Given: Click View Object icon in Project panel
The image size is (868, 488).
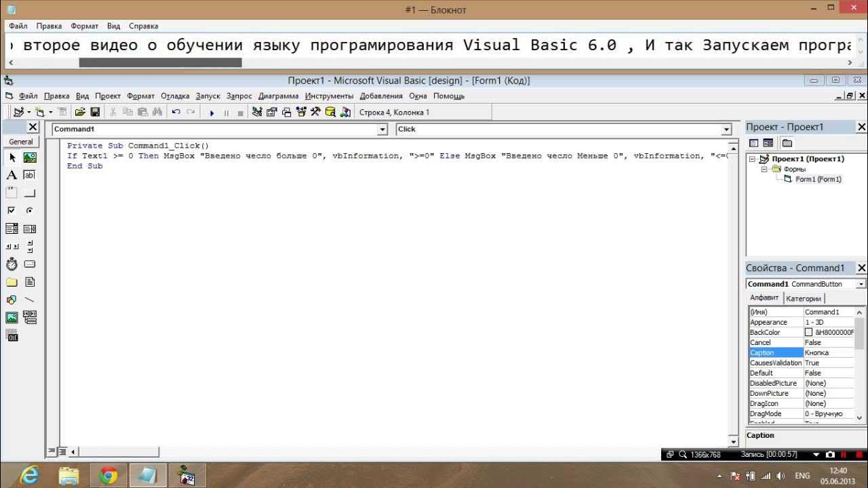Looking at the screenshot, I should tap(768, 143).
